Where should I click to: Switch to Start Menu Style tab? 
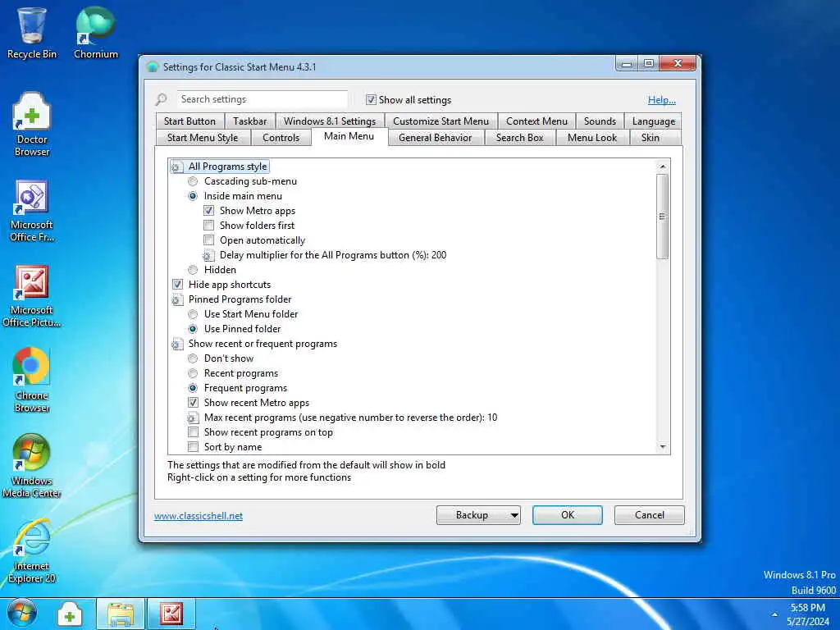pyautogui.click(x=203, y=138)
